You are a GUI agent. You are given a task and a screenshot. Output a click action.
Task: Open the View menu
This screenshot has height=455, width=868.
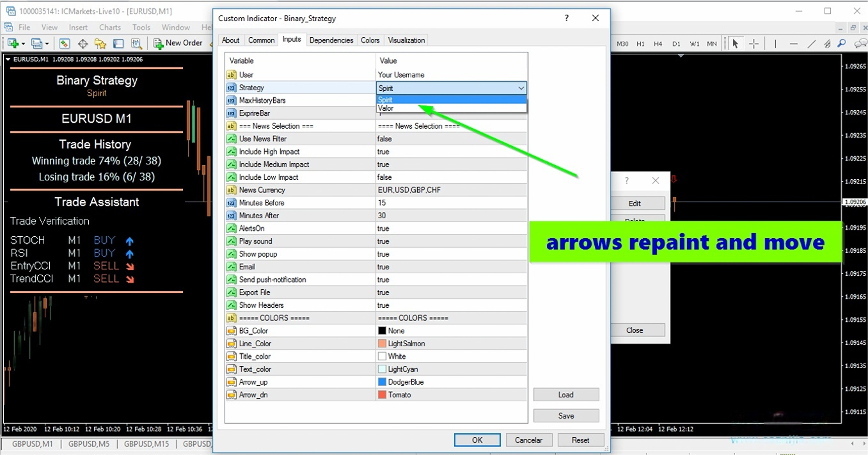coord(49,28)
